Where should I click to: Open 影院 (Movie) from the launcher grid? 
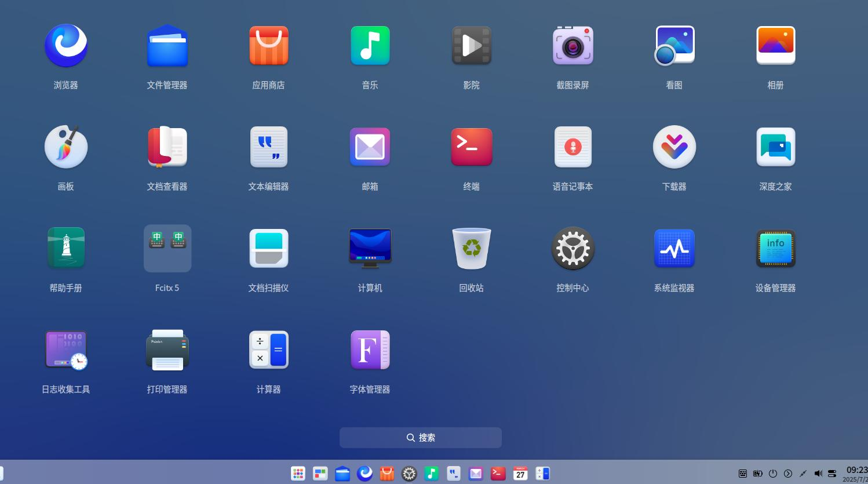click(472, 45)
